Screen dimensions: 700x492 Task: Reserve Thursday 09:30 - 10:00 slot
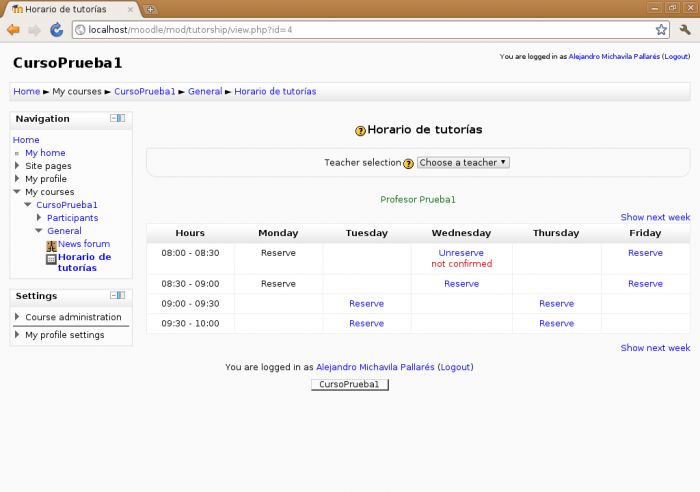tap(556, 323)
